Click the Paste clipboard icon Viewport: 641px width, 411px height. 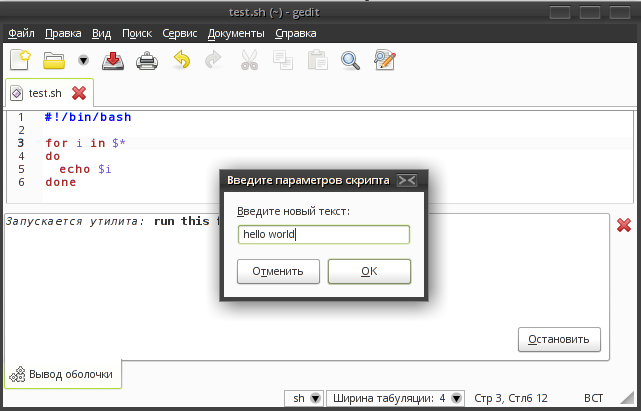tap(317, 61)
